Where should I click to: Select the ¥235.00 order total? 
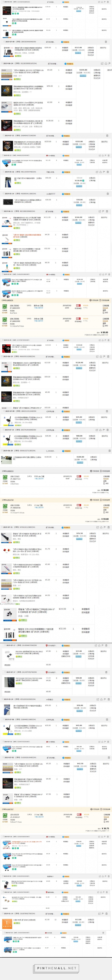(x=79, y=142)
